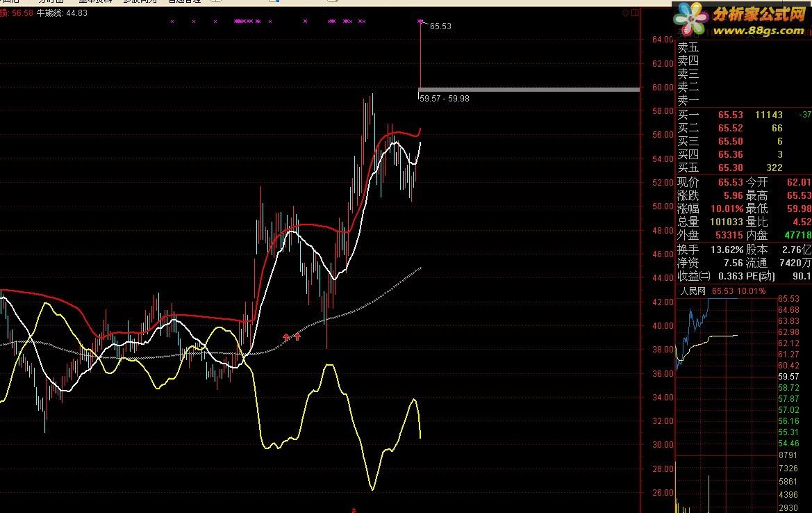Screen dimensions: 812x513
Task: Click the 最低 low price 59.98
Action: 799,209
